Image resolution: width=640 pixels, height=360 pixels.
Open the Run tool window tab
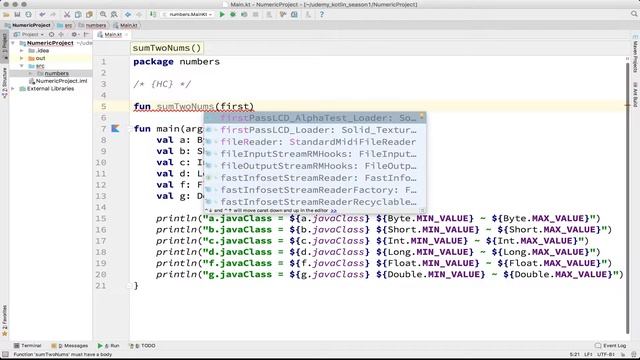pyautogui.click(x=108, y=346)
